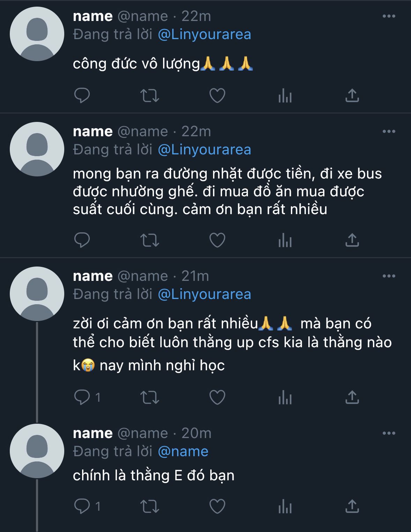Like the "mong bạn ra đường" tweet
This screenshot has height=532, width=411.
(x=217, y=240)
